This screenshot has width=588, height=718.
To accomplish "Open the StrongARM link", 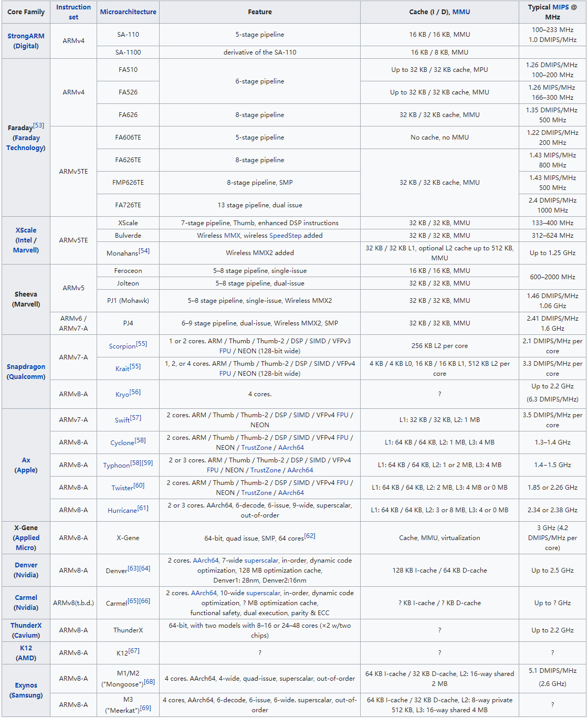I will [x=26, y=36].
